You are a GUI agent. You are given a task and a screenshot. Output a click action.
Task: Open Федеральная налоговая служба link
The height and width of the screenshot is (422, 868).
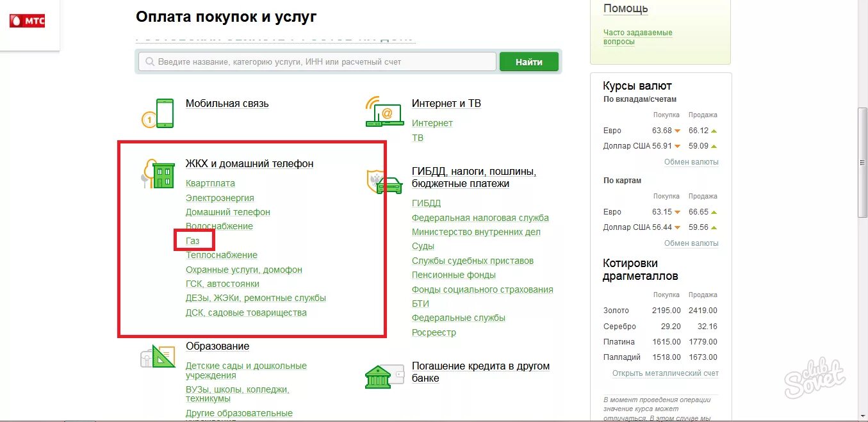[x=480, y=218]
